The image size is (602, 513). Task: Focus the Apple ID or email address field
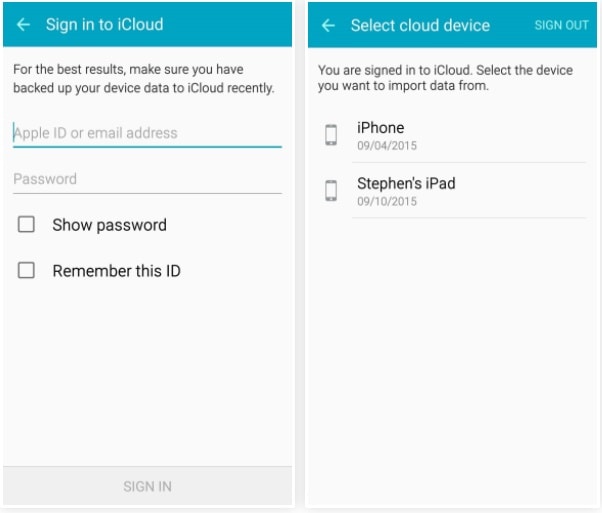coord(147,134)
